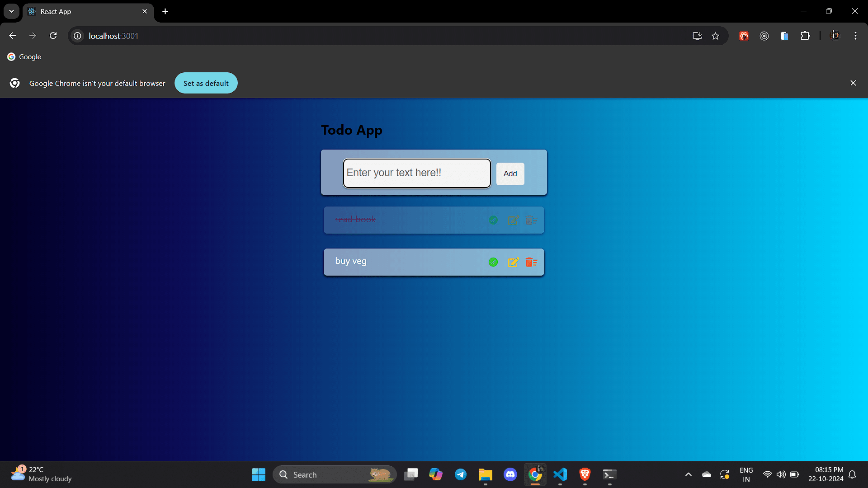This screenshot has width=868, height=488.
Task: Open Brave browser from taskbar
Action: coord(585,474)
